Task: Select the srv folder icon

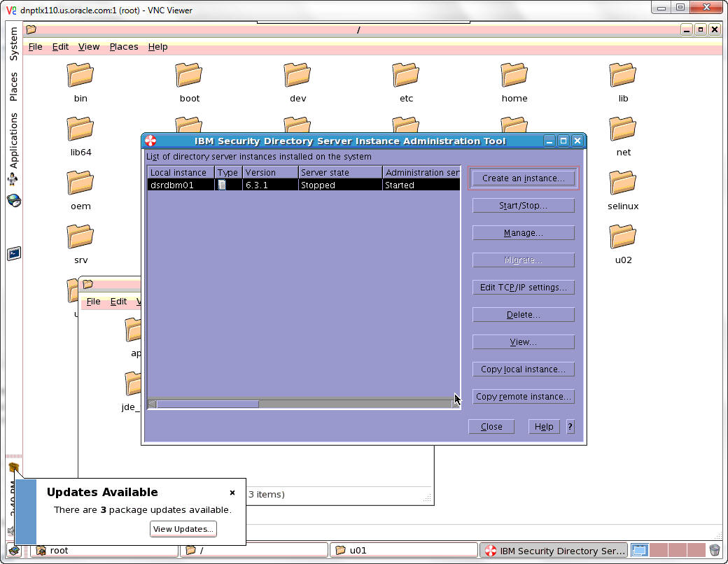Action: 80,237
